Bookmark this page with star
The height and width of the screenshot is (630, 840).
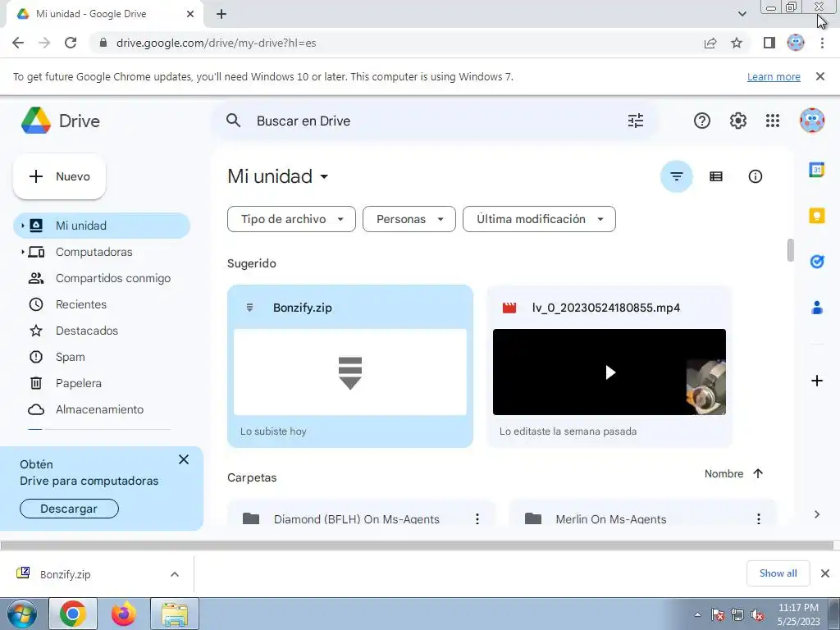point(737,43)
